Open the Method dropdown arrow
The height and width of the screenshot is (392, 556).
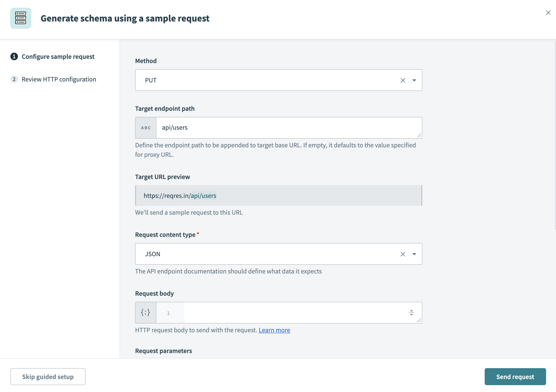pyautogui.click(x=414, y=80)
